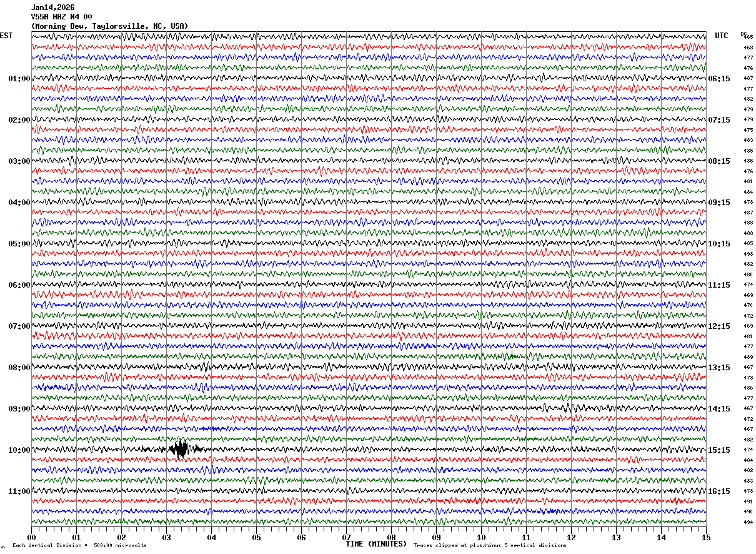Select the 01:00 EST time label

coord(19,79)
